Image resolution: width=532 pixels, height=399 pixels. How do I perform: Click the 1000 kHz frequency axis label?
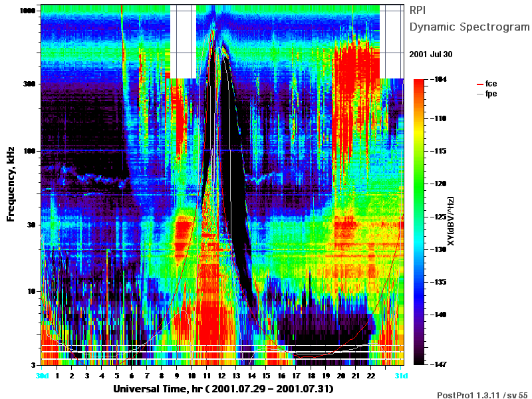27,11
